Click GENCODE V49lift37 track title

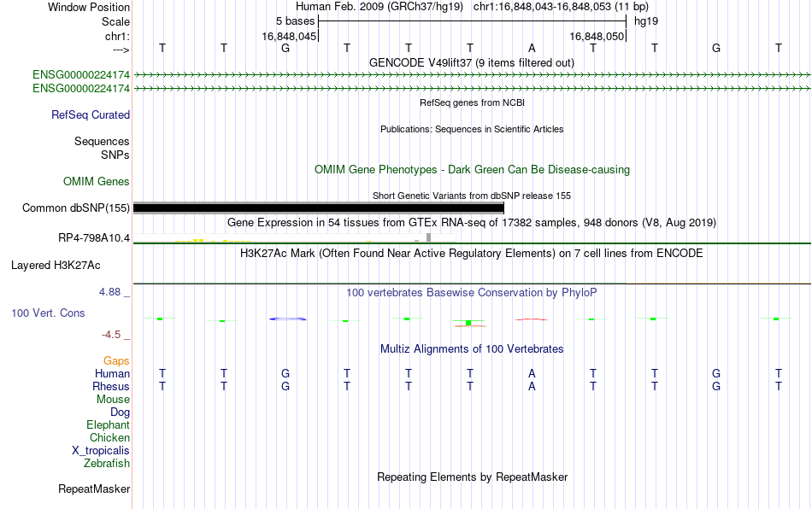[x=472, y=62]
